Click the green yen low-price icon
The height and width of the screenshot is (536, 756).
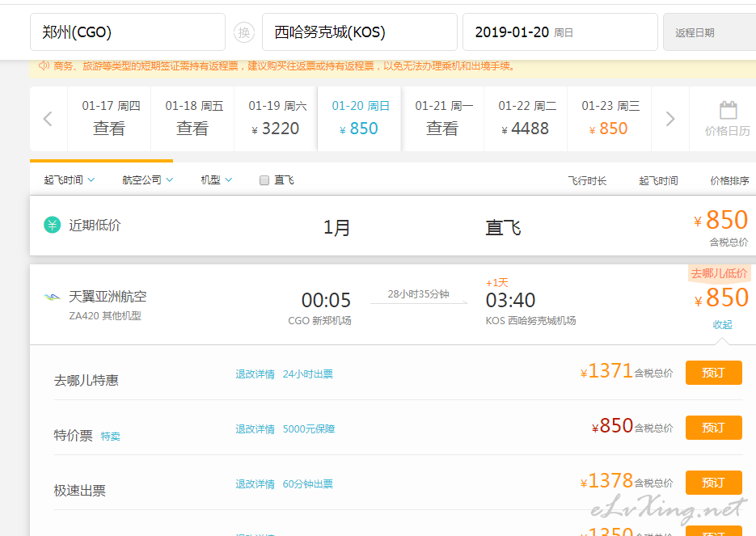tap(52, 225)
